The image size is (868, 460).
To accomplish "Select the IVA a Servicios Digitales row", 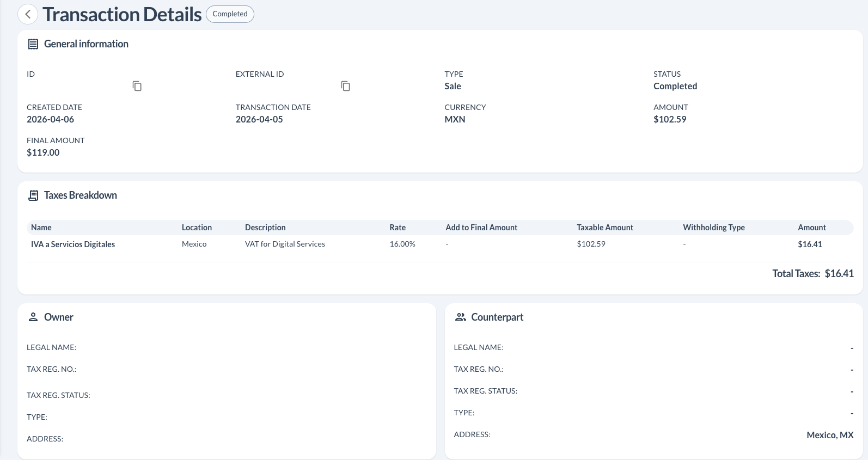I will coord(440,244).
